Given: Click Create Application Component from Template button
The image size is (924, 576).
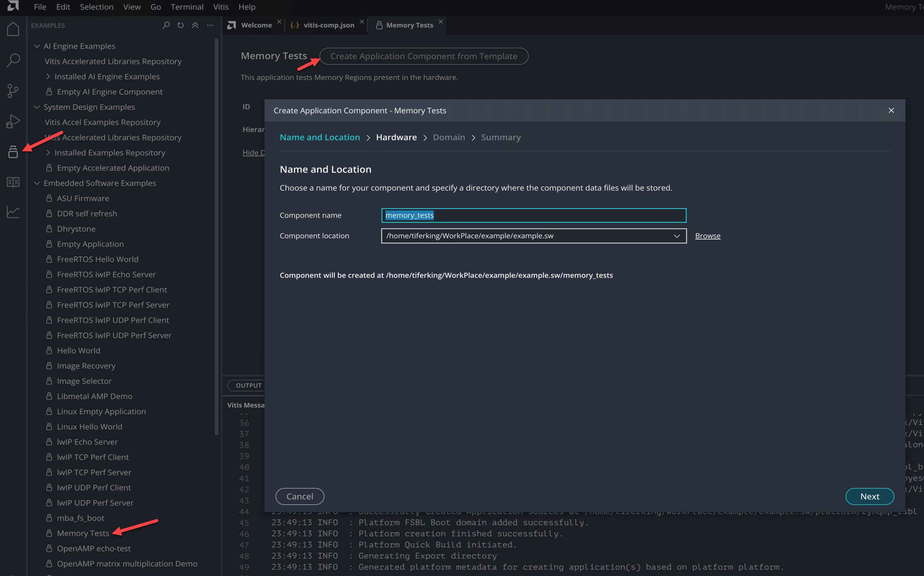Looking at the screenshot, I should coord(424,56).
